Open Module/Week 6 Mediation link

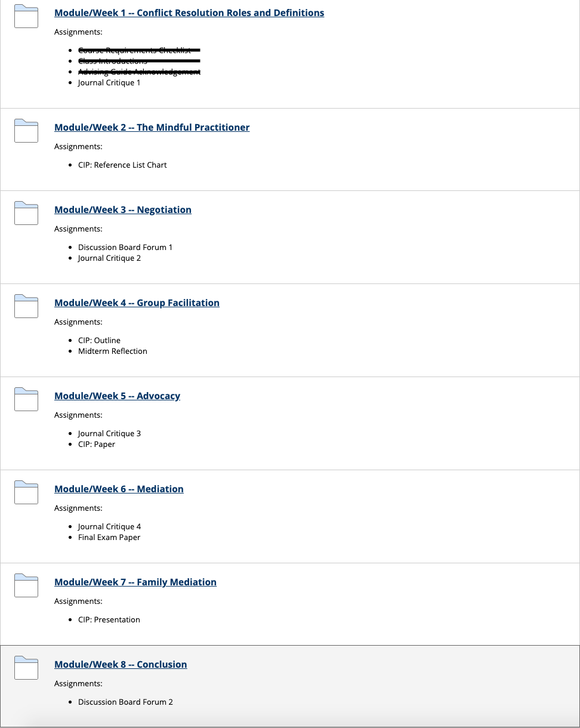click(x=119, y=489)
